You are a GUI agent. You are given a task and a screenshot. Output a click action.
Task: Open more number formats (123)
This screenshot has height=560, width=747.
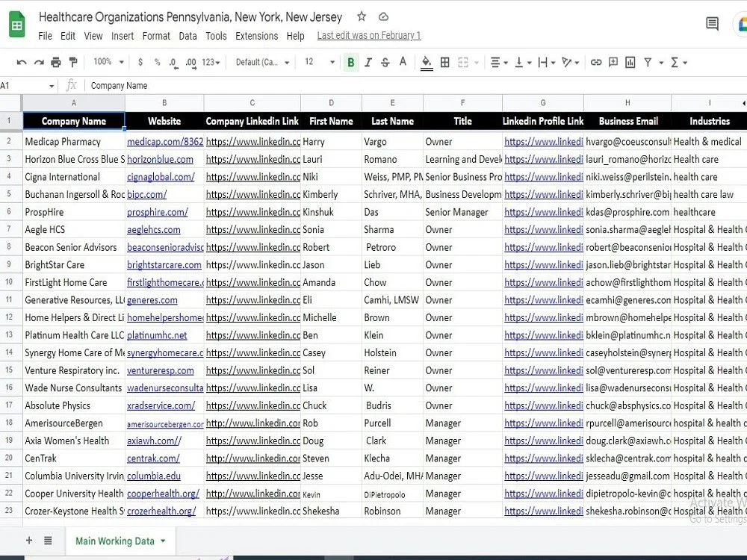(211, 63)
